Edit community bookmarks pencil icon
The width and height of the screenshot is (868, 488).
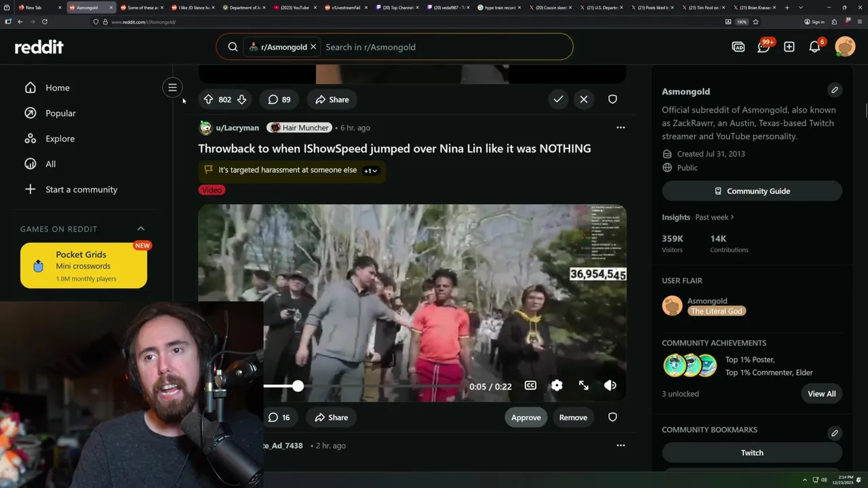tap(835, 432)
